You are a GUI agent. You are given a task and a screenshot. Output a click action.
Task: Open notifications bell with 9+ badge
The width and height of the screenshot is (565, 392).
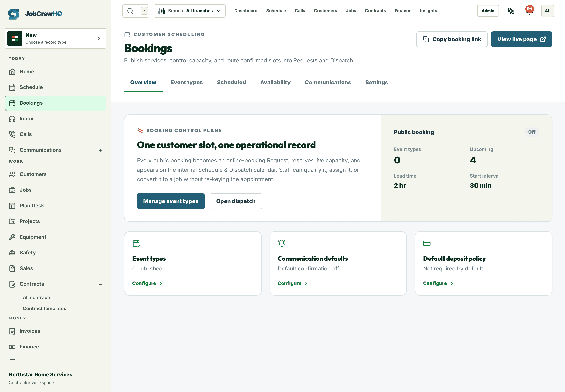point(530,11)
